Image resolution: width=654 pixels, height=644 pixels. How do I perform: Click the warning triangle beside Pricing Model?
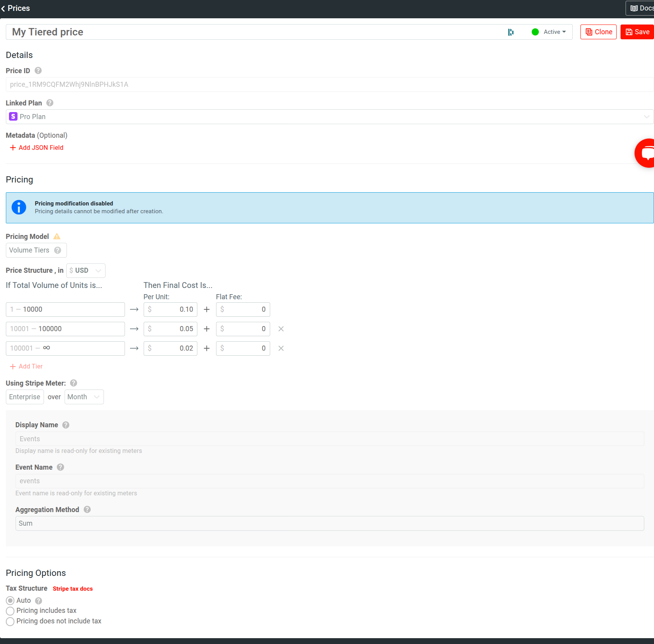pyautogui.click(x=56, y=236)
